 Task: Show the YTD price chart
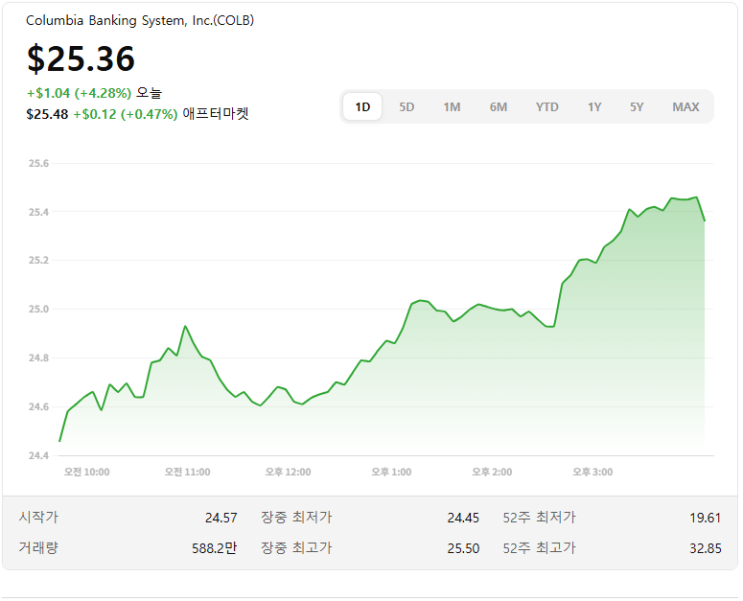[547, 107]
